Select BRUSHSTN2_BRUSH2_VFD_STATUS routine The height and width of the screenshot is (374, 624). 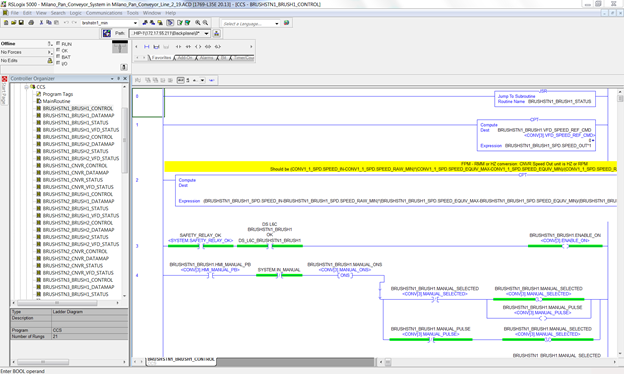(81, 245)
